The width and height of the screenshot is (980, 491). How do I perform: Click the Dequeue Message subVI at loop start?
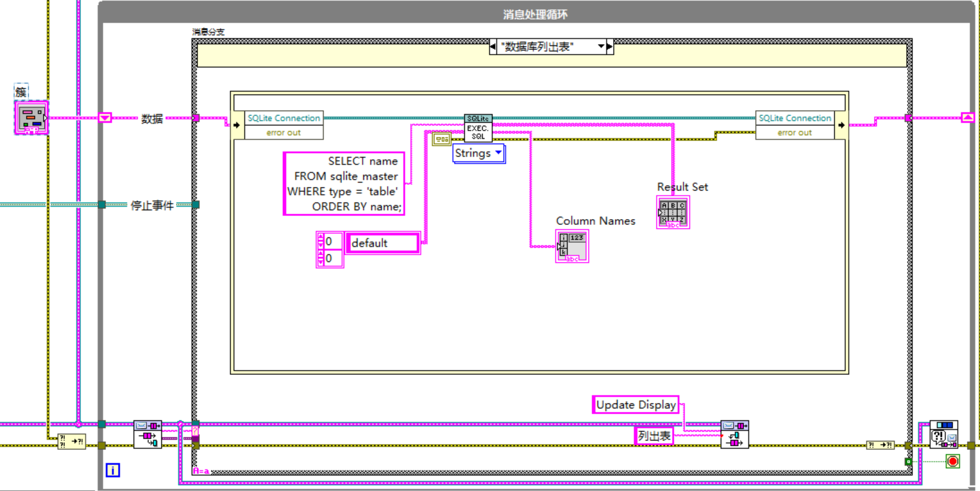tap(148, 434)
